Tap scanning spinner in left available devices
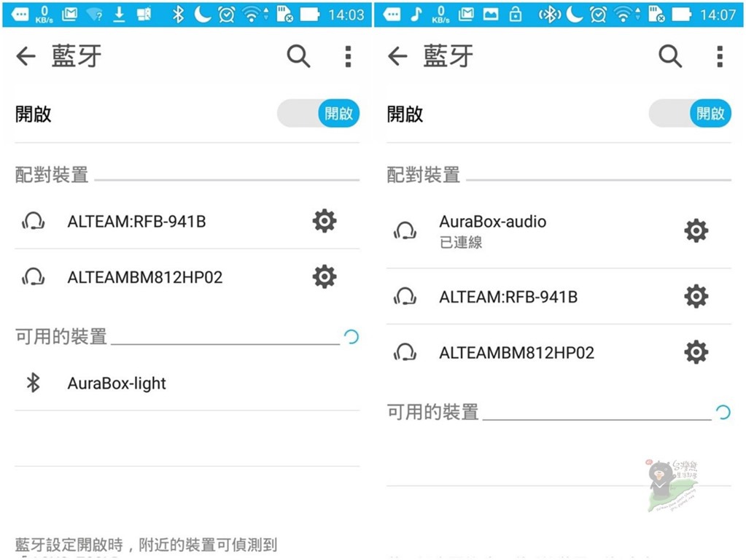 point(351,337)
